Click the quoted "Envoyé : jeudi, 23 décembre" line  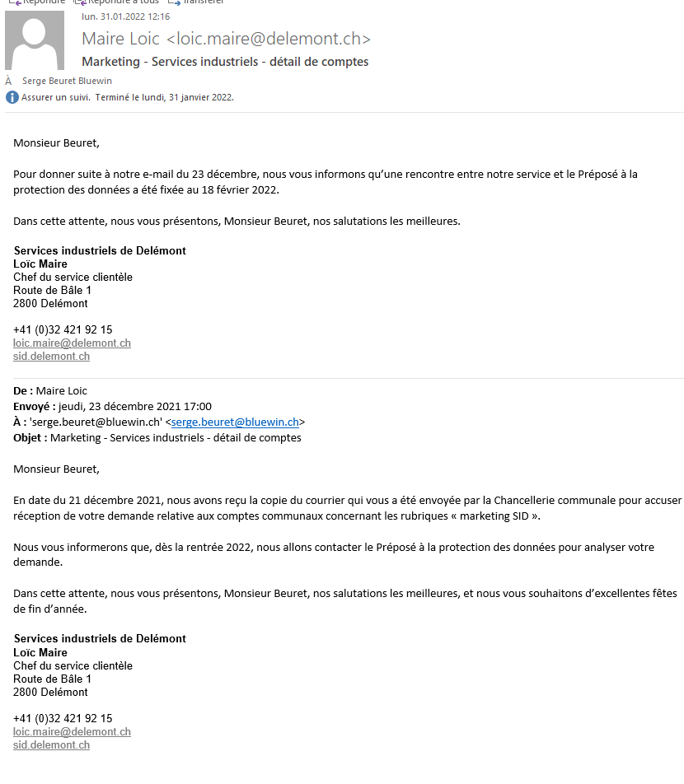112,406
